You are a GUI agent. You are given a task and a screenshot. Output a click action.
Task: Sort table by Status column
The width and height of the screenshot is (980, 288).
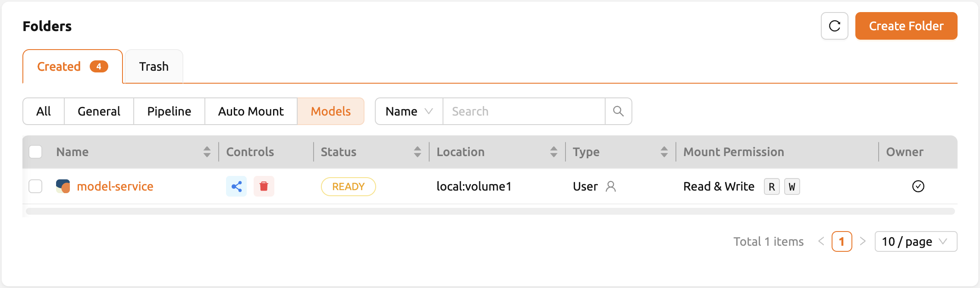point(417,152)
